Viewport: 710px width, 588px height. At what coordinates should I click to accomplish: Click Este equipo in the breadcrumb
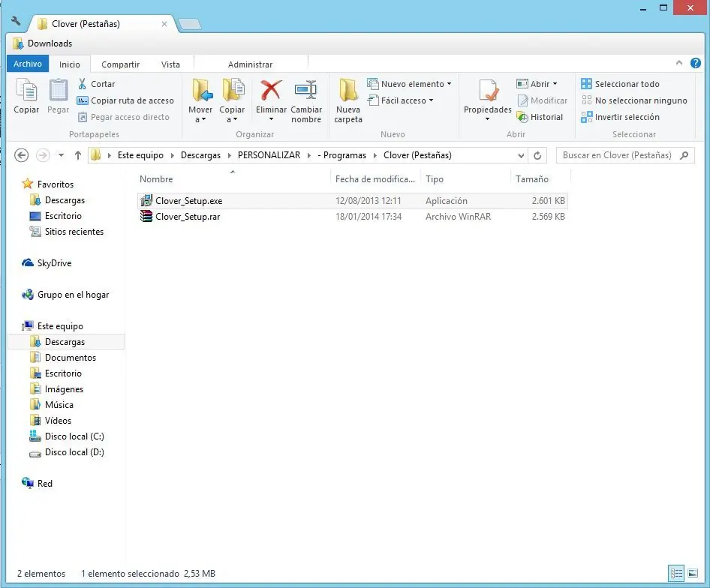[140, 155]
